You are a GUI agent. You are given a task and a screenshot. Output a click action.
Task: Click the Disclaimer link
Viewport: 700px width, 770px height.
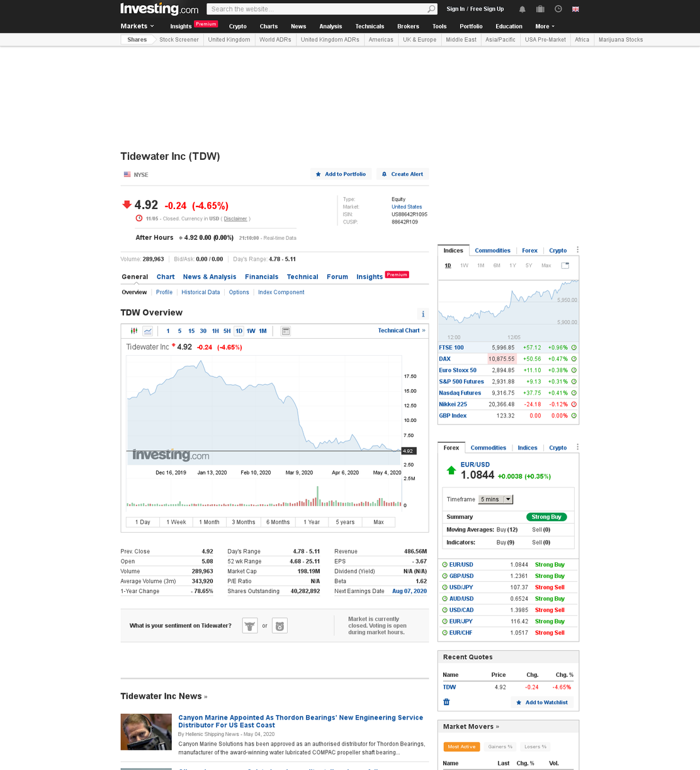(235, 219)
